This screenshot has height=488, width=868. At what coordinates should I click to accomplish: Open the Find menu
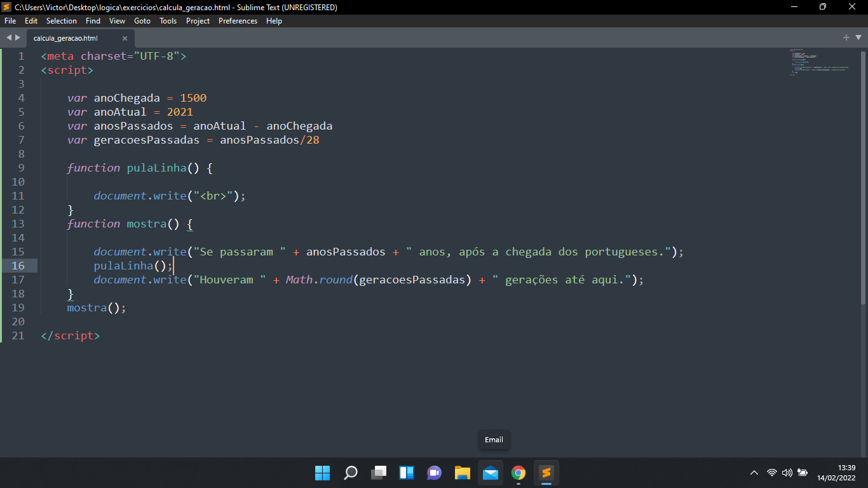click(93, 21)
